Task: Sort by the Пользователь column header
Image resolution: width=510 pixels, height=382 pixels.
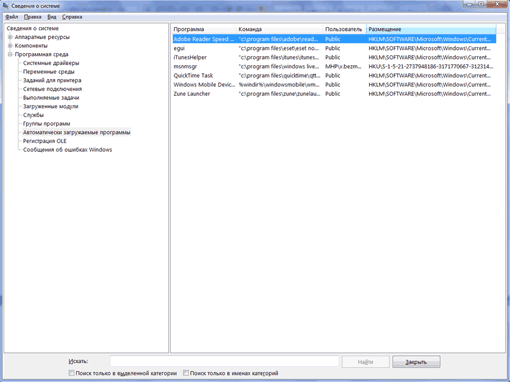Action: point(345,29)
